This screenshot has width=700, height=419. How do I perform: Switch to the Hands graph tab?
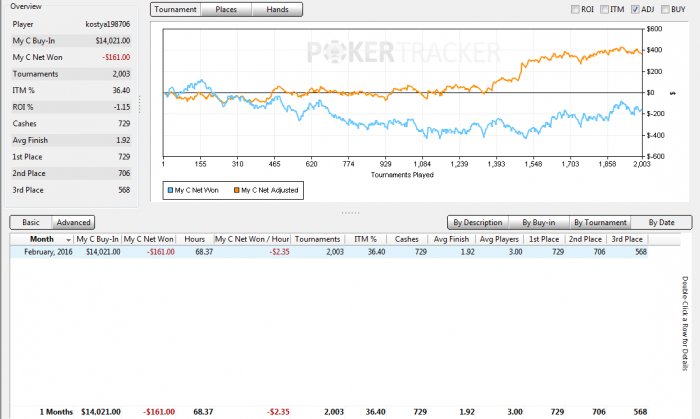(x=277, y=9)
